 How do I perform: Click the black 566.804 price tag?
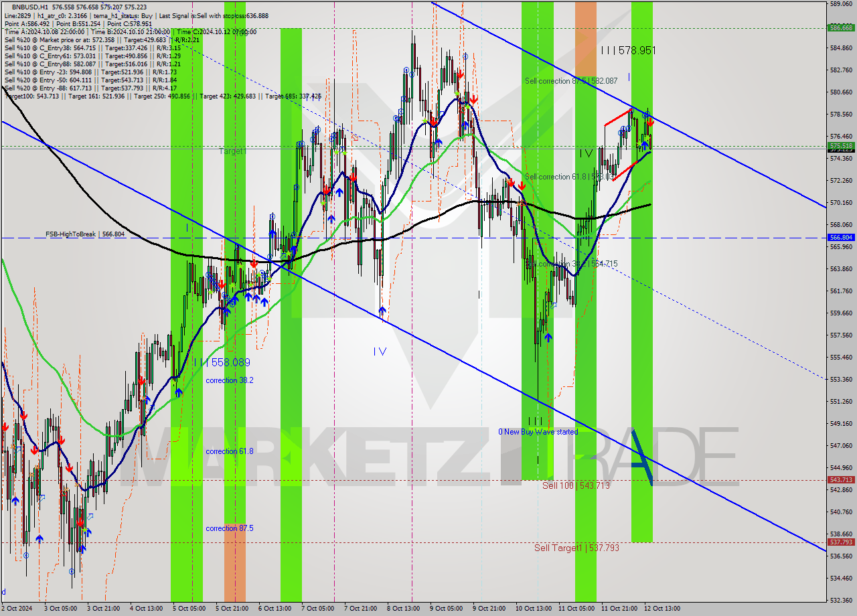(841, 237)
